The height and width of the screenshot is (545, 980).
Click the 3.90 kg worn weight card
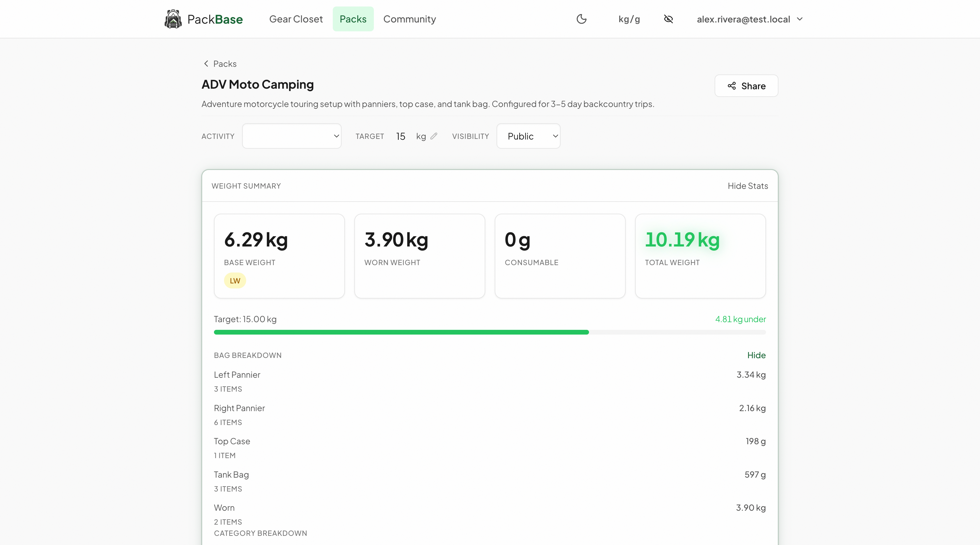click(x=420, y=256)
